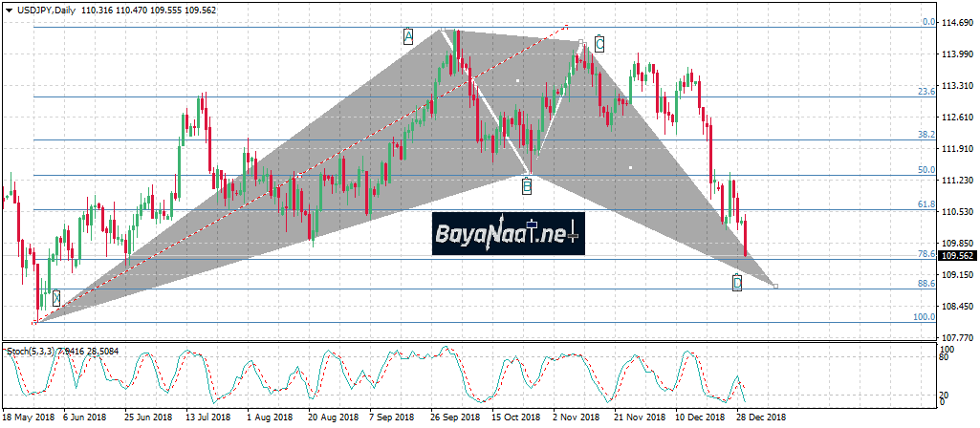This screenshot has height=428, width=980.
Task: Select the 23.6 Fibonacci level label
Action: pyautogui.click(x=926, y=92)
